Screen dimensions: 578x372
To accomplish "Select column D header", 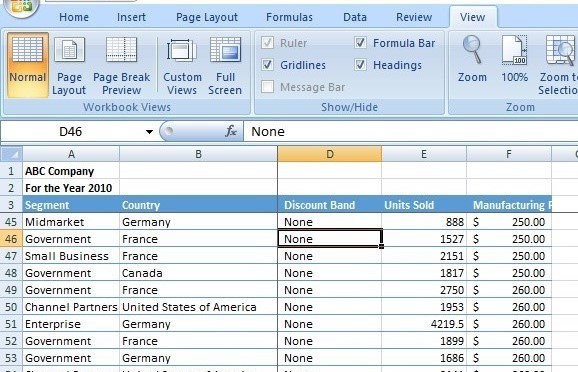I will click(x=330, y=154).
